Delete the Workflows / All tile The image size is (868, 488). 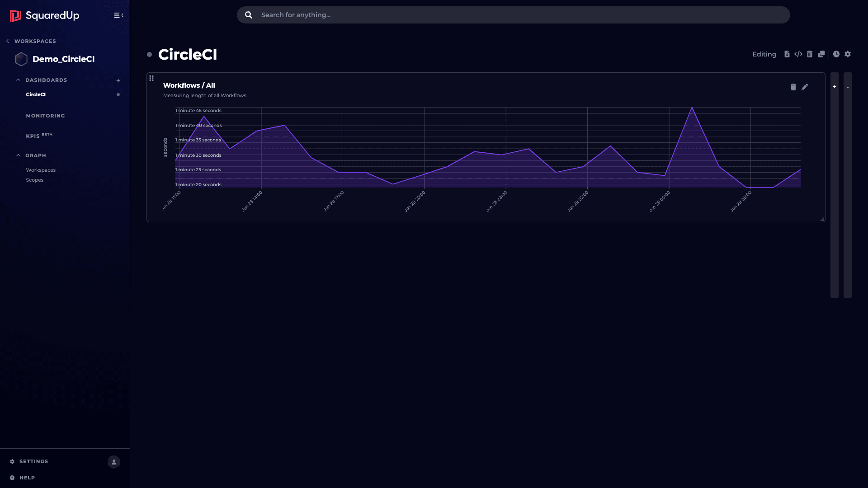[793, 87]
